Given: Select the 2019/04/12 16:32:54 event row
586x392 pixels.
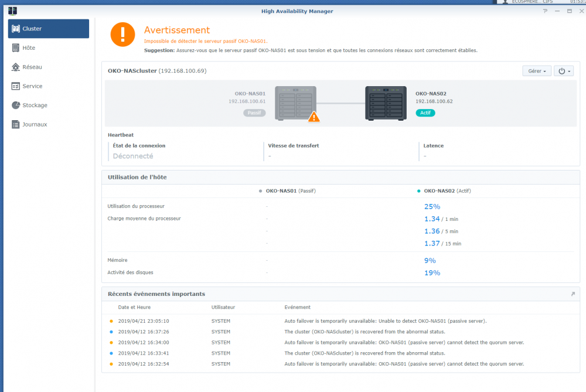Looking at the screenshot, I should click(x=341, y=364).
